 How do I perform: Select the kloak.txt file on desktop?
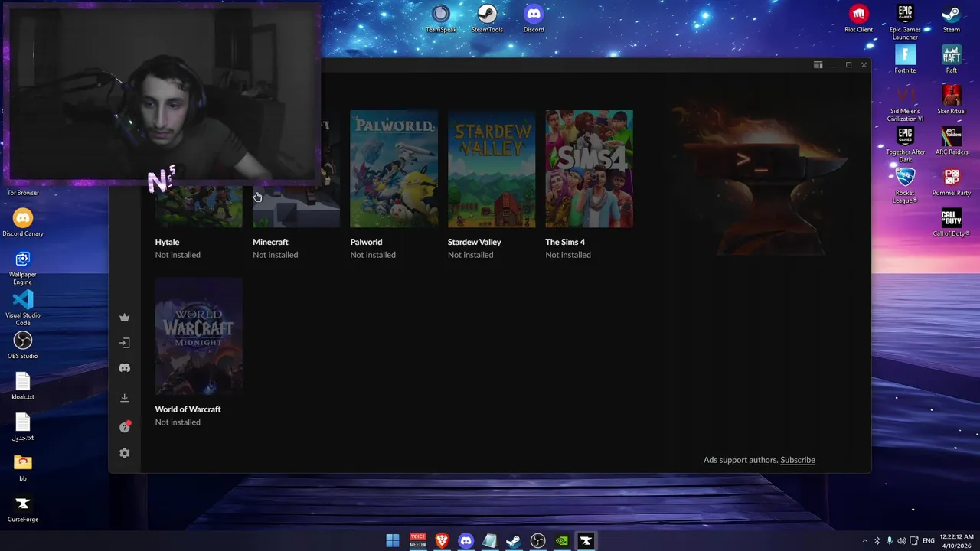point(23,386)
